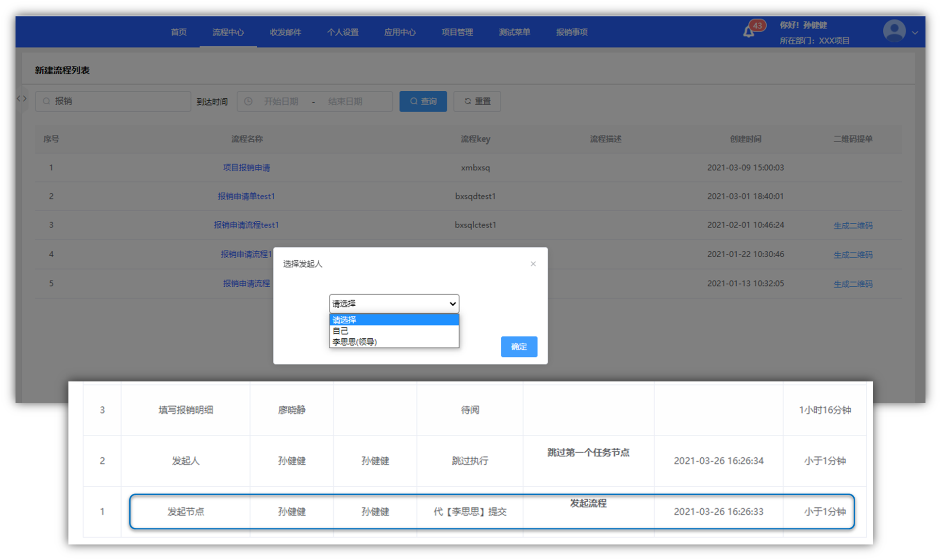
Task: Click the sidebar collapse arrows icon
Action: pos(21,99)
